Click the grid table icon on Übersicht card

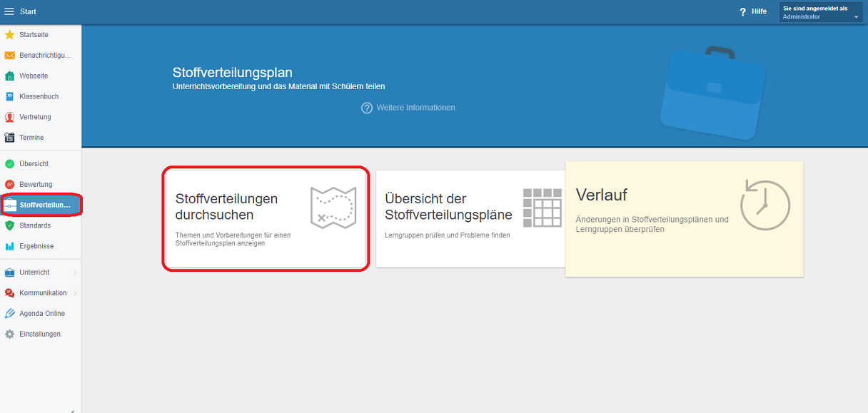point(542,208)
